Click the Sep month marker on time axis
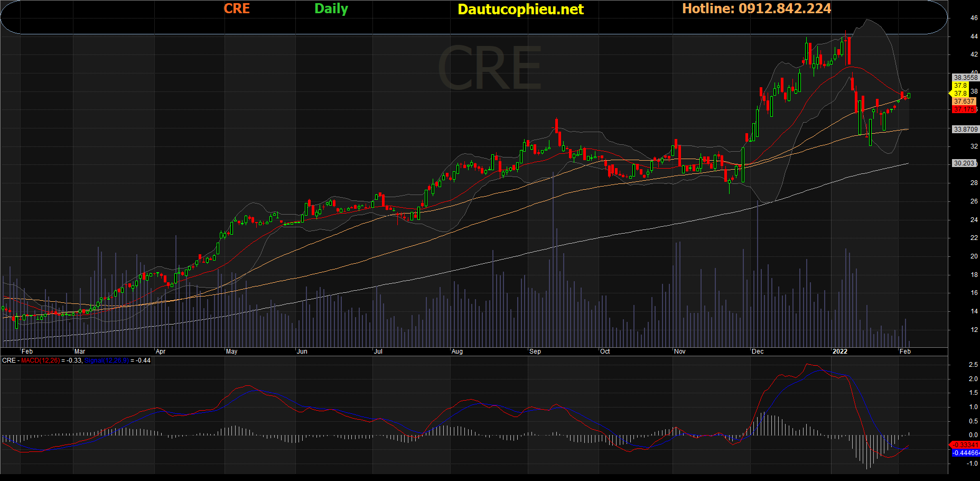This screenshot has height=481, width=980. 535,351
